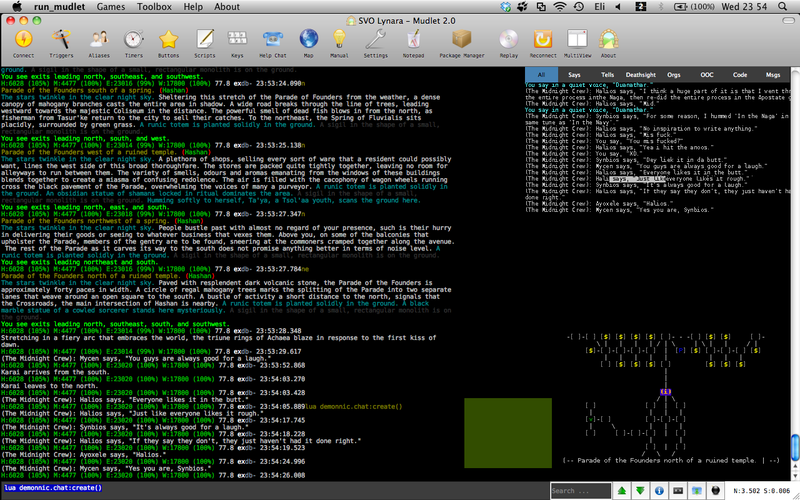Click the paw-print menu bar icon
This screenshot has width=800, height=500.
point(523,7)
